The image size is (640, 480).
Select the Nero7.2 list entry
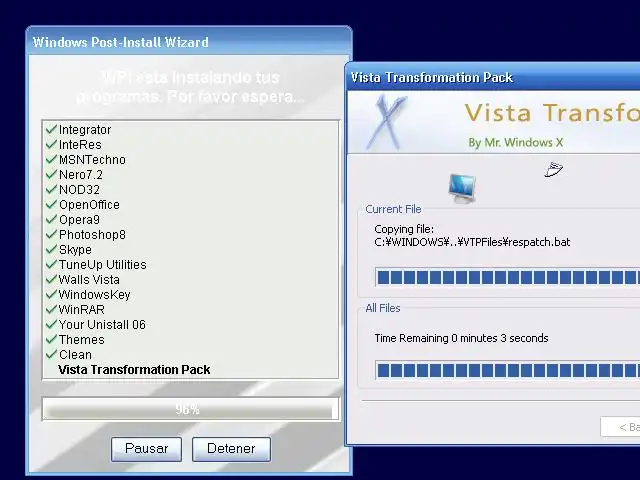tap(81, 175)
